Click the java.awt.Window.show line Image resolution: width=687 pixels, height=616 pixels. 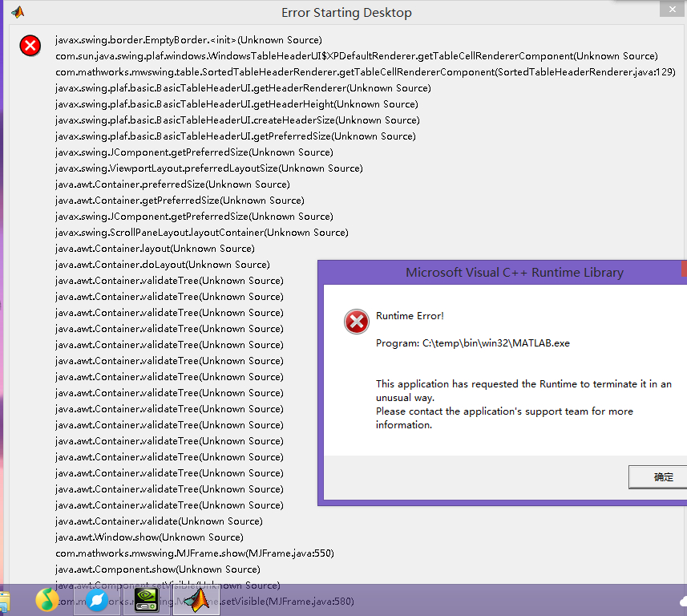pos(149,537)
